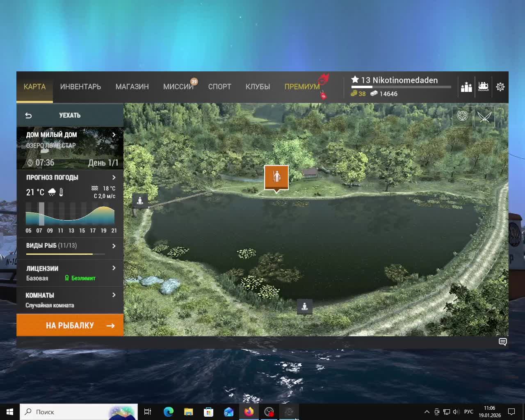Click the green unlimited license icon
Screen dimensions: 525x420
[67, 278]
